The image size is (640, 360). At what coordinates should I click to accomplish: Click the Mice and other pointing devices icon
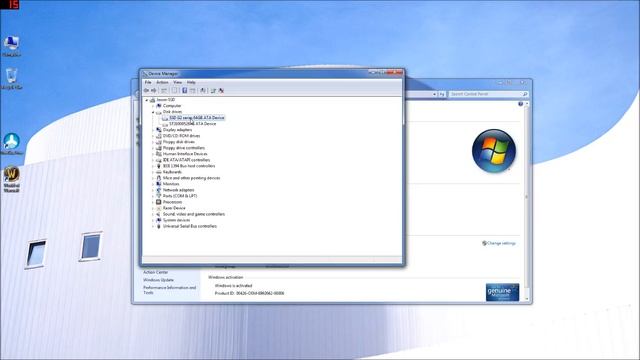click(159, 178)
